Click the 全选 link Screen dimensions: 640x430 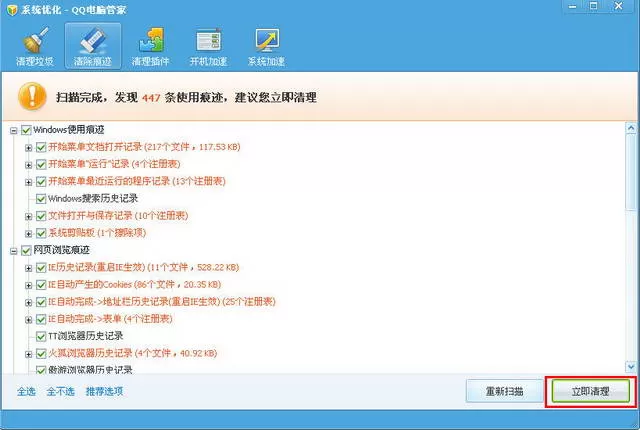[x=26, y=392]
